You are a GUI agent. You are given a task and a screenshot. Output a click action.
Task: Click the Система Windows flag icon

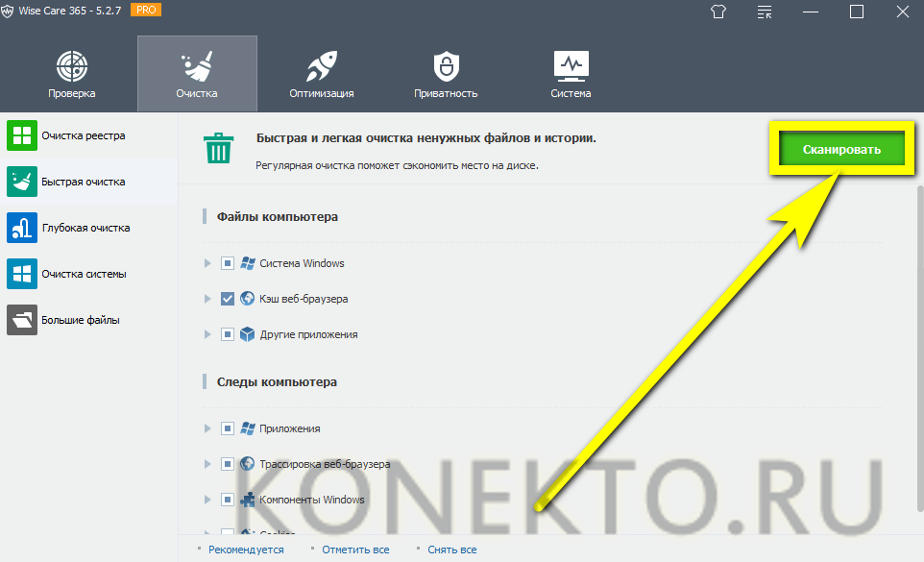pos(248,263)
